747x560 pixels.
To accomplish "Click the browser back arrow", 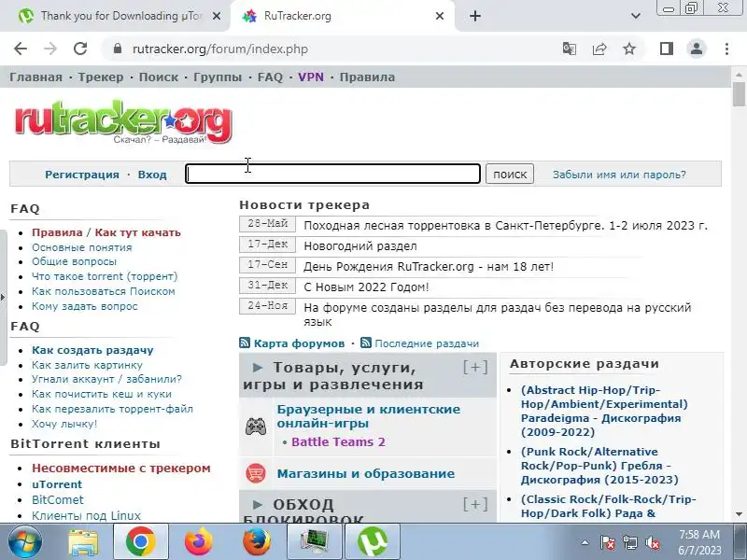I will 21,49.
